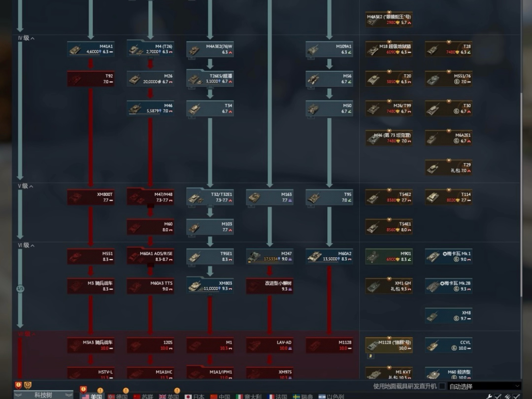Select the M109A1 vehicle card

click(329, 49)
